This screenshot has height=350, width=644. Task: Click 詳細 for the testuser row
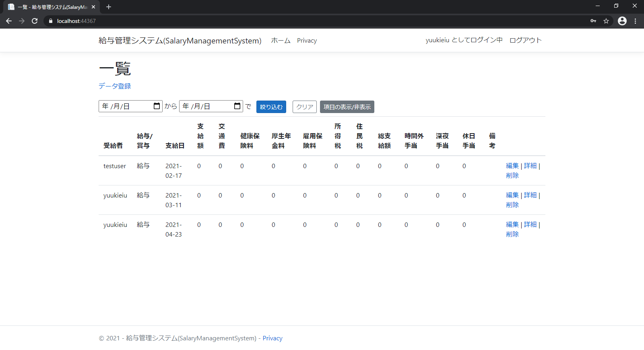(530, 166)
